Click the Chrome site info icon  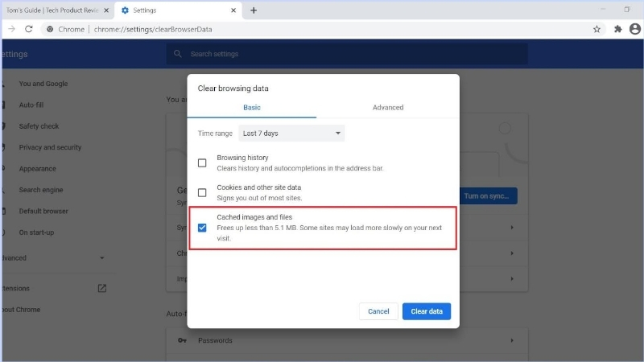coord(50,29)
